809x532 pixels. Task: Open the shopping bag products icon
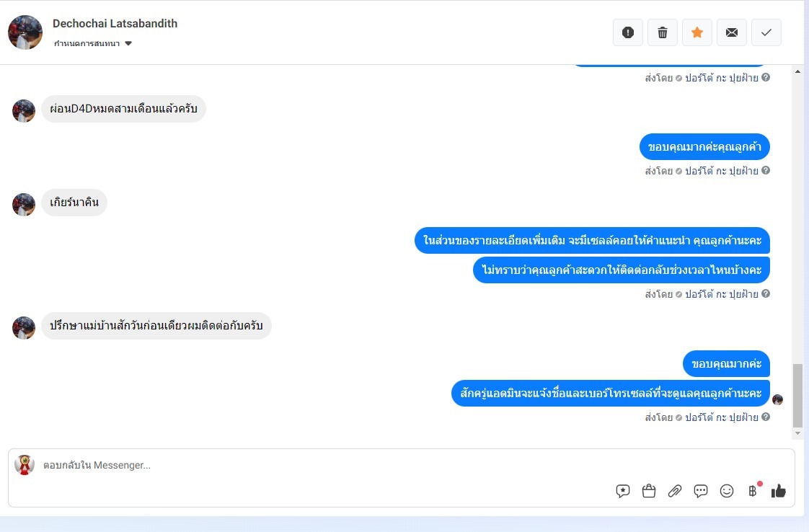pos(648,491)
